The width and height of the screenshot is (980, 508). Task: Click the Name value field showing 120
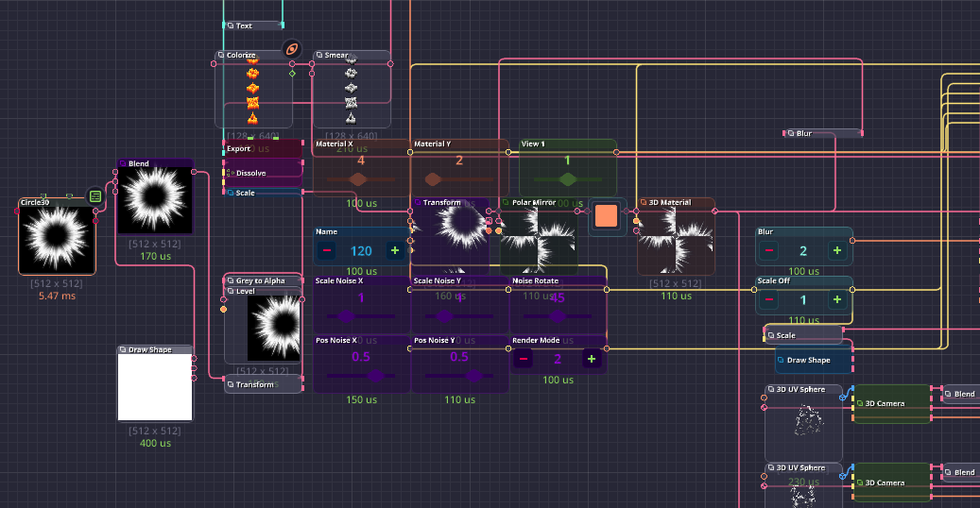(x=361, y=251)
